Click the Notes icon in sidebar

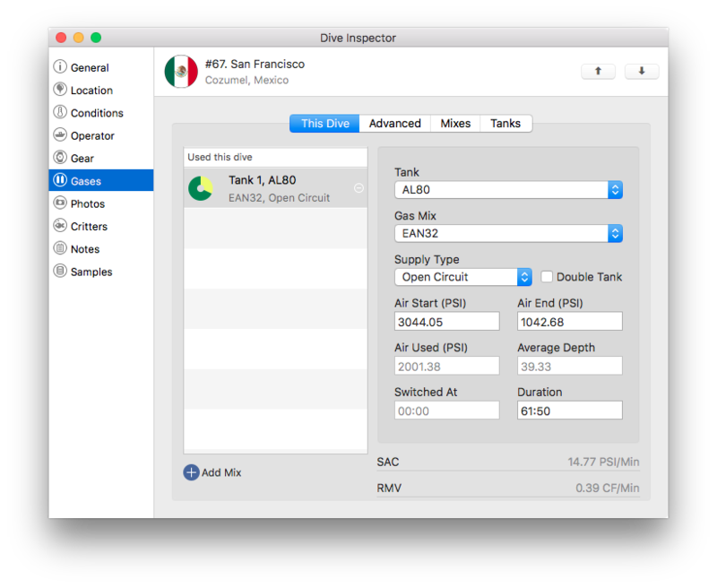[x=60, y=249]
